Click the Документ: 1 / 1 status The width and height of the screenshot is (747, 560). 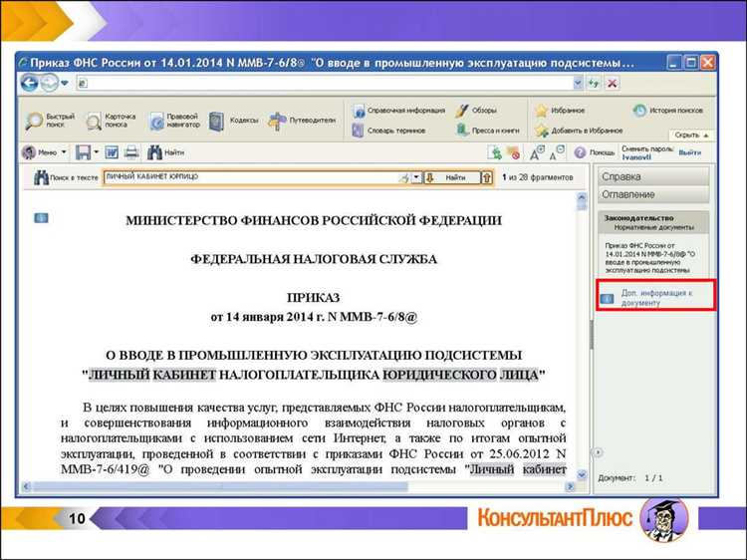click(630, 477)
